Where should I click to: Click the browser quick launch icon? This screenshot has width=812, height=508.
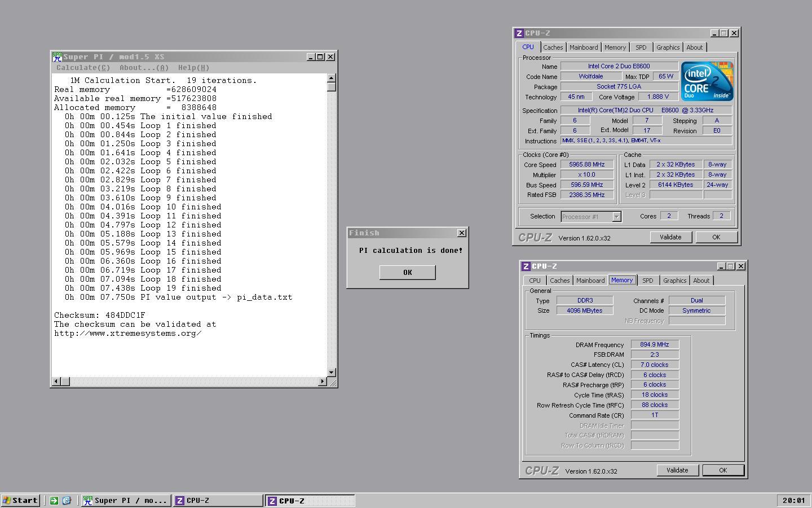click(x=67, y=500)
